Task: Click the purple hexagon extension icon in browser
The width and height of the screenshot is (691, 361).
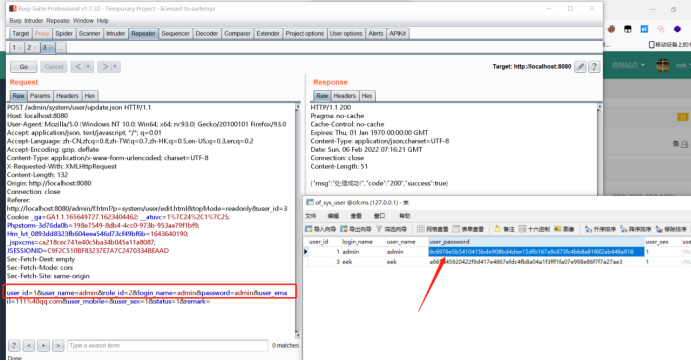Action: 677,29
